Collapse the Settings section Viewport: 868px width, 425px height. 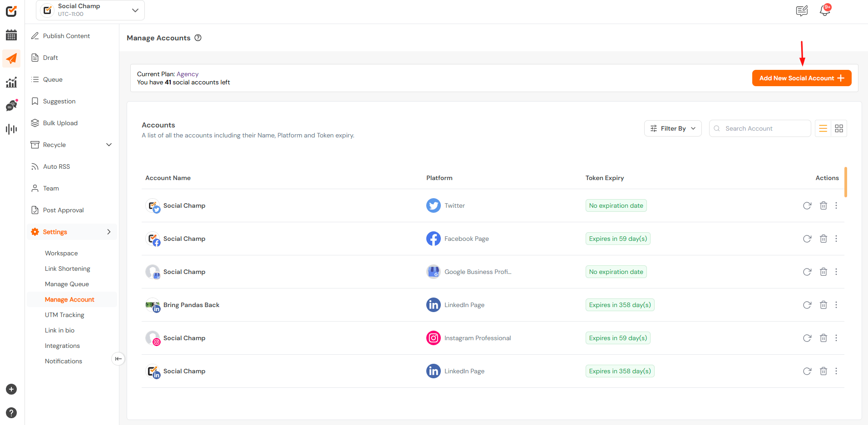click(109, 232)
